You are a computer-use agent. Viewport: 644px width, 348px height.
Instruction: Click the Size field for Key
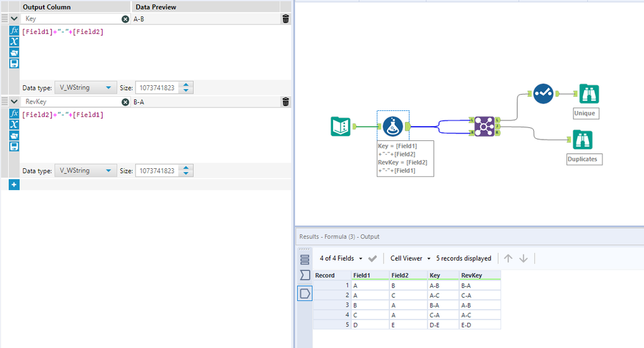[x=157, y=88]
